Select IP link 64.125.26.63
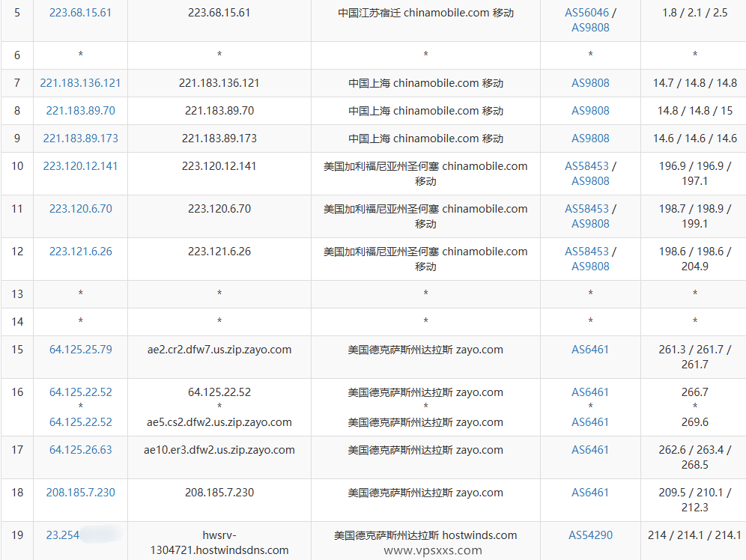Viewport: 746px width, 560px height. [80, 449]
